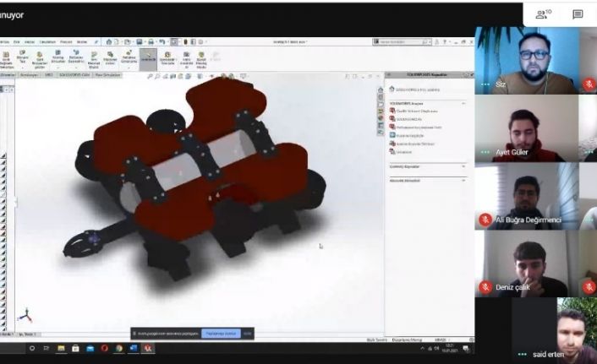This screenshot has width=597, height=364.
Task: Expand the Abonelik Hizmetleri section
Action: (464, 181)
